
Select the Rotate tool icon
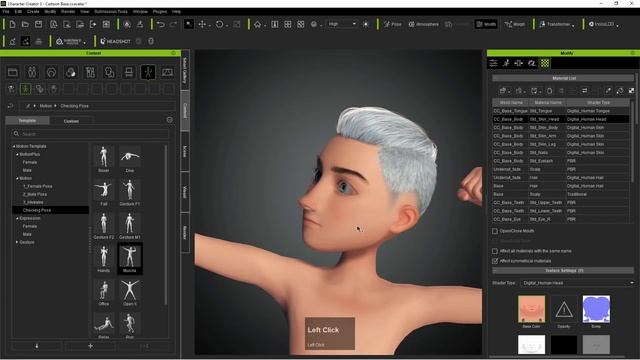tap(220, 24)
